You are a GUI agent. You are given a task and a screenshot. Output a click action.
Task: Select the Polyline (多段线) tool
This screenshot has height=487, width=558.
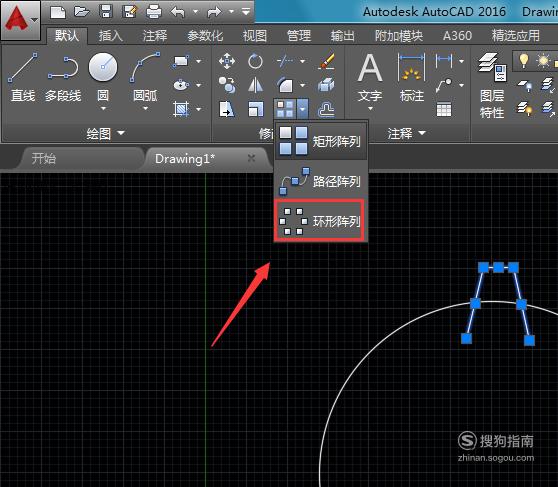(x=63, y=77)
